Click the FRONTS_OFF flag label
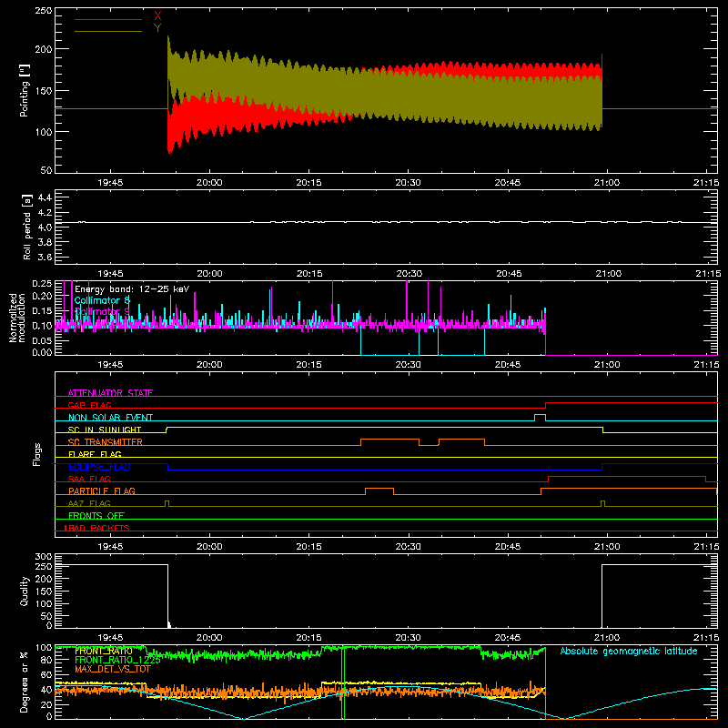Screen dimensions: 728x728 [x=96, y=515]
